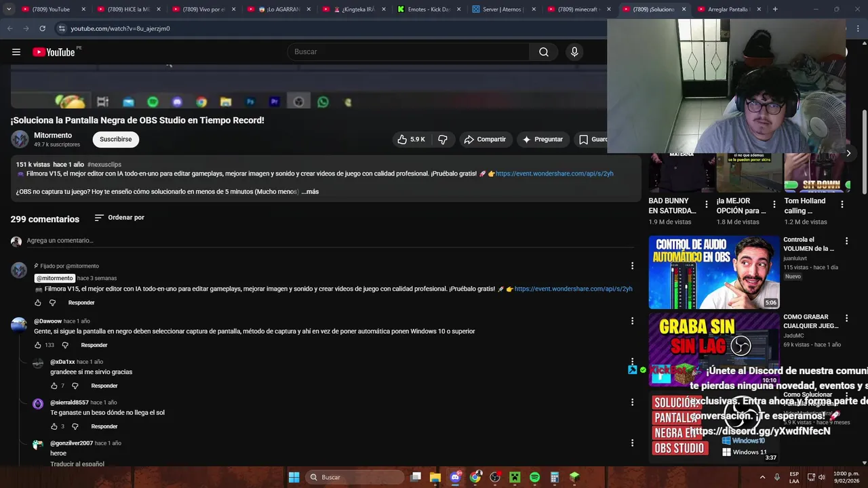Screen dimensions: 868x488
Task: Click the Preguntar AI button
Action: pyautogui.click(x=542, y=140)
